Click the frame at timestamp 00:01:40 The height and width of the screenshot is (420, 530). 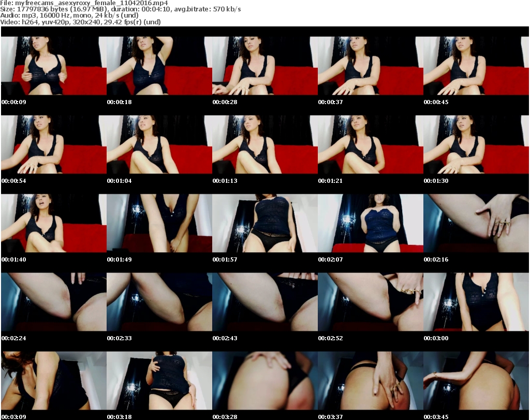pyautogui.click(x=54, y=223)
